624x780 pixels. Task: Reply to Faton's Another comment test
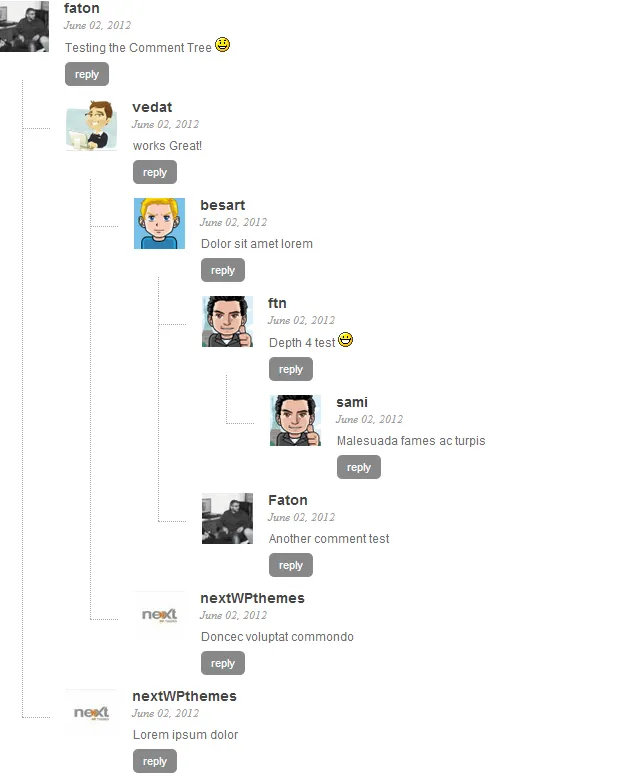click(291, 565)
